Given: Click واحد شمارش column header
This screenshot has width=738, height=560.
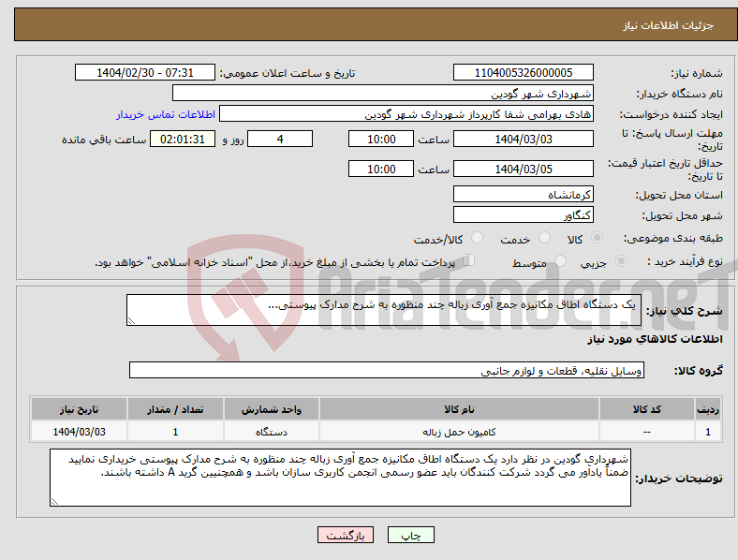Looking at the screenshot, I should (x=272, y=409).
